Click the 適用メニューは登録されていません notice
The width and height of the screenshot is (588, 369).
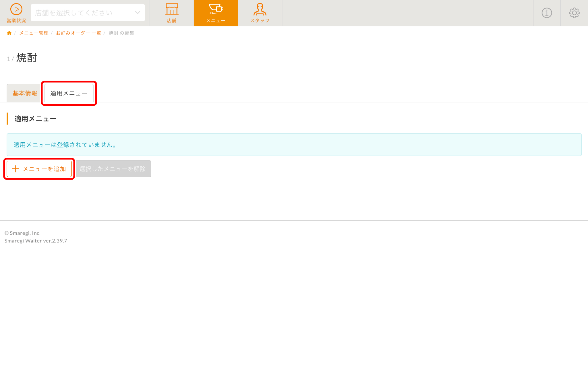65,145
